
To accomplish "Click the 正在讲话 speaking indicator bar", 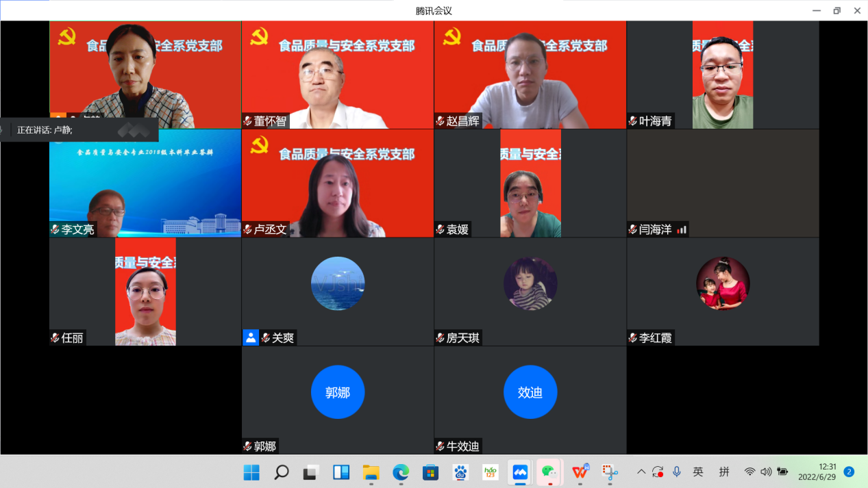I will tap(79, 129).
